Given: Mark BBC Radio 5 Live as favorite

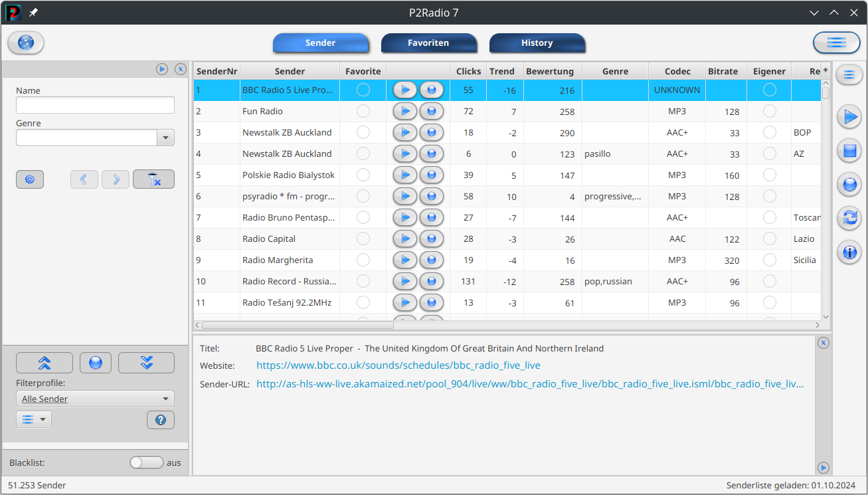Looking at the screenshot, I should coord(363,90).
